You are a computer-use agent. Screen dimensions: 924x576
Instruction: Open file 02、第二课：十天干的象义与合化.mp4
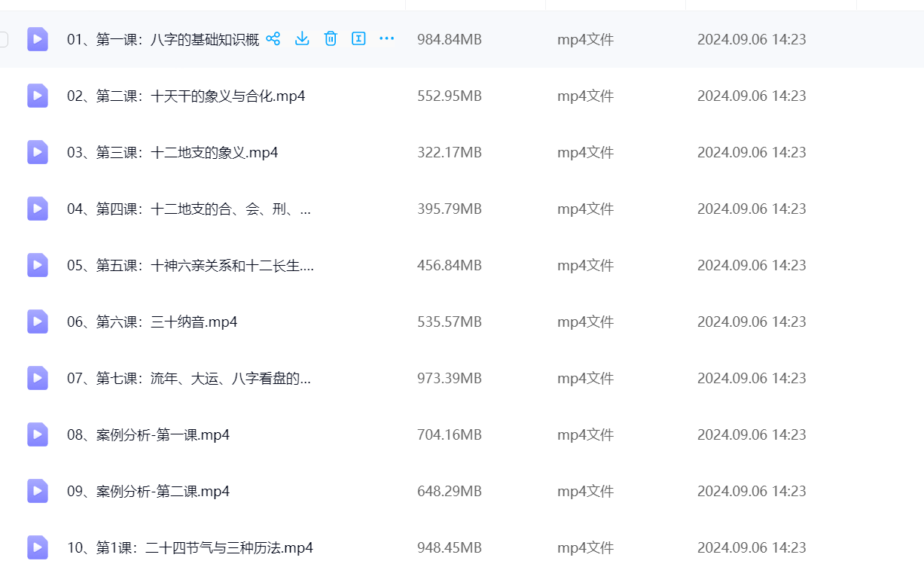coord(186,96)
